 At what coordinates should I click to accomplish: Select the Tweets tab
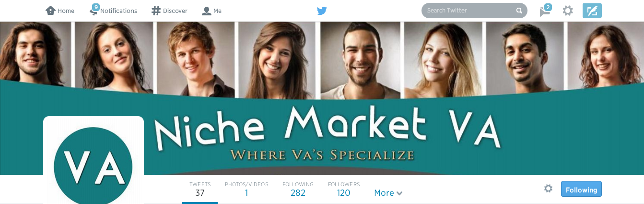click(x=200, y=189)
